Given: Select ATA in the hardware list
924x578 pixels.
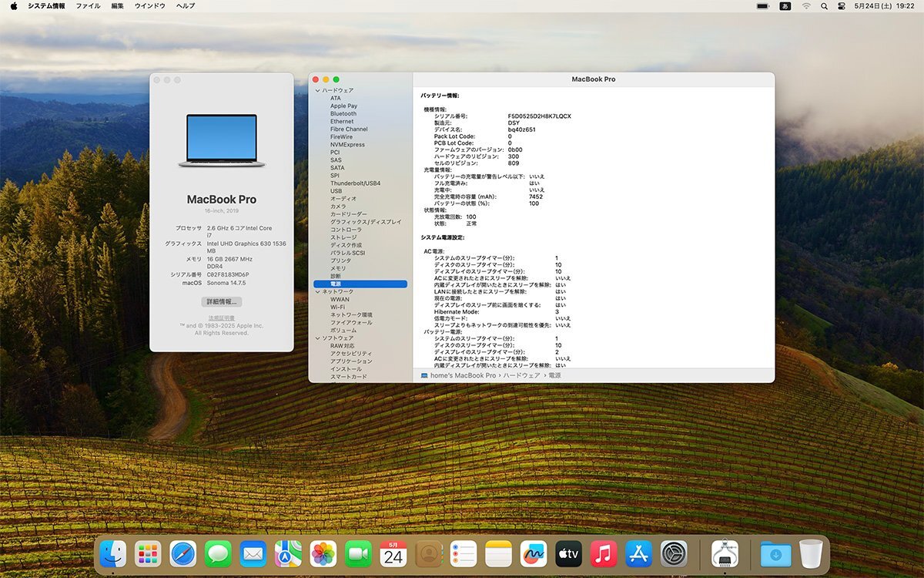Looking at the screenshot, I should (336, 99).
